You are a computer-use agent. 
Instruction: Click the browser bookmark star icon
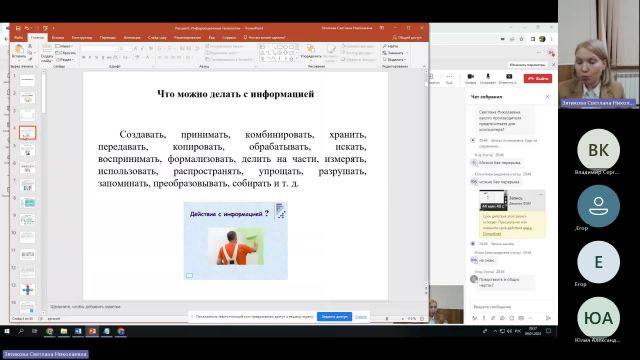(x=521, y=39)
